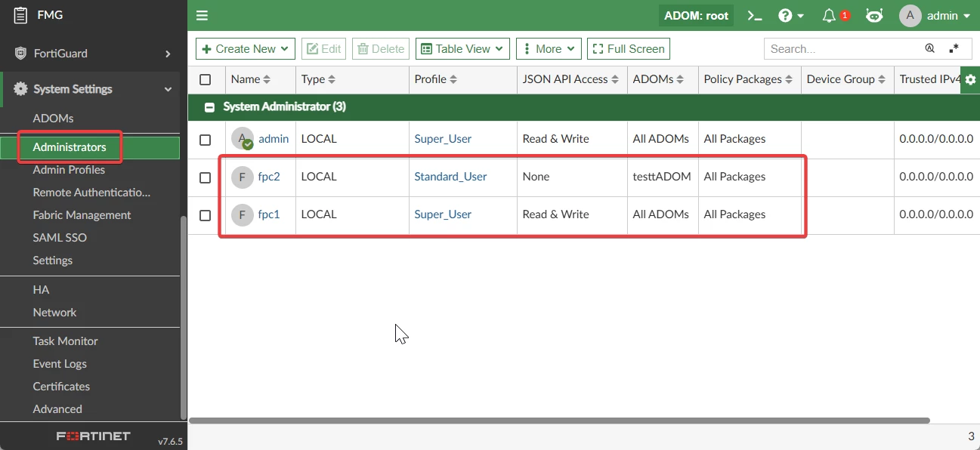Collapse the System Administrator (3) group
The height and width of the screenshot is (450, 980).
point(209,107)
